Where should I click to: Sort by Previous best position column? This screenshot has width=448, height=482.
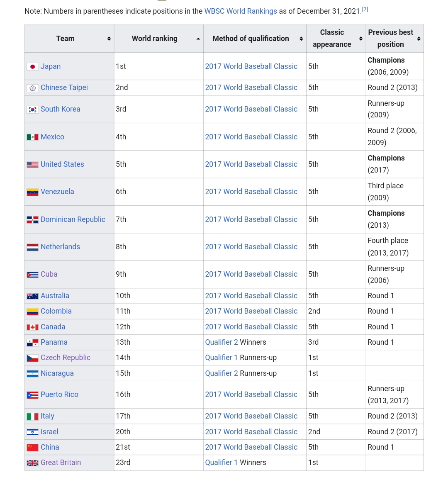[419, 39]
